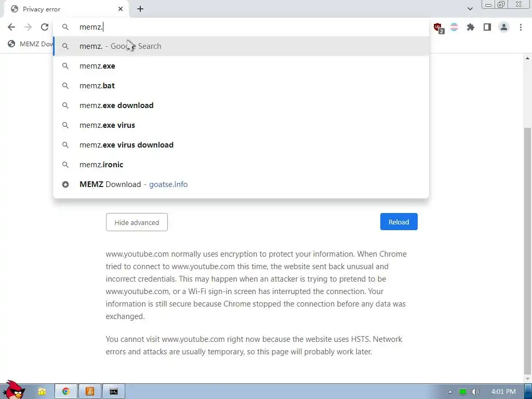The height and width of the screenshot is (399, 532).
Task: Choose the memz.exe suggestion
Action: click(x=241, y=66)
